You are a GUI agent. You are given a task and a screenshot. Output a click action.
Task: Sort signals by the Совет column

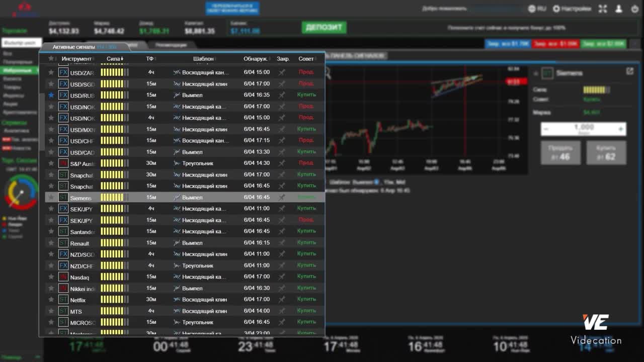(306, 59)
